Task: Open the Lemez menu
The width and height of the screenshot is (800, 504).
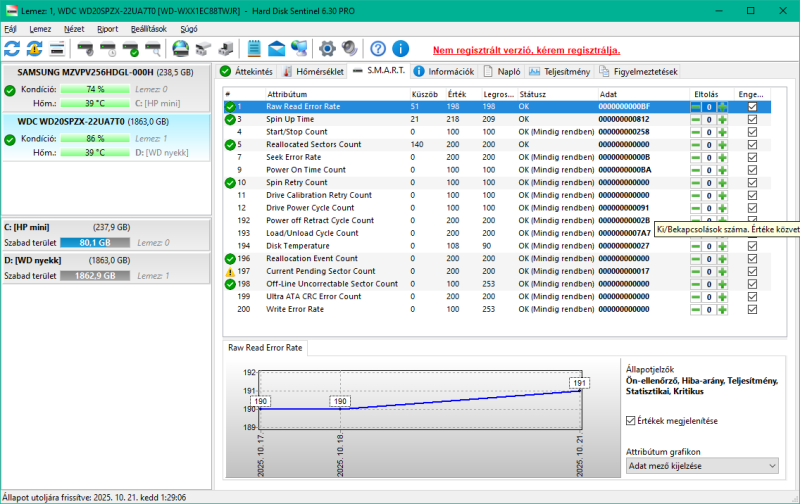Action: tap(40, 30)
